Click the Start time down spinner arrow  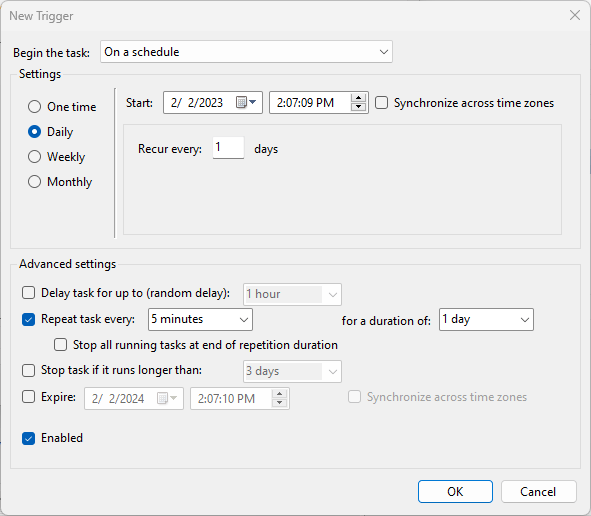(x=358, y=107)
